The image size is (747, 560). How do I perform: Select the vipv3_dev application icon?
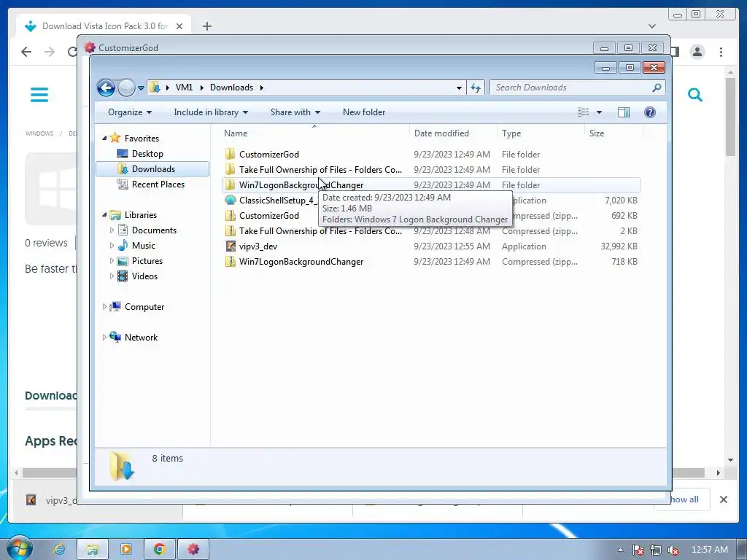230,246
